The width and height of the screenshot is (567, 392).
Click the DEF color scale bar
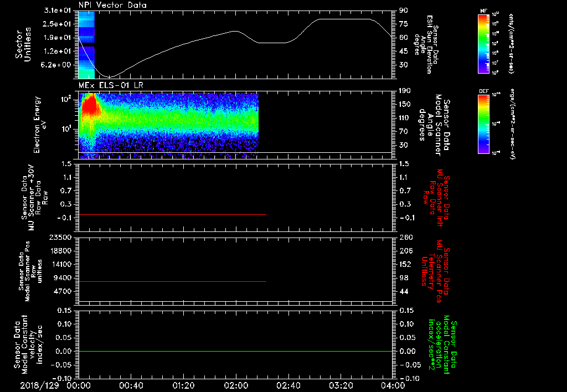[483, 125]
